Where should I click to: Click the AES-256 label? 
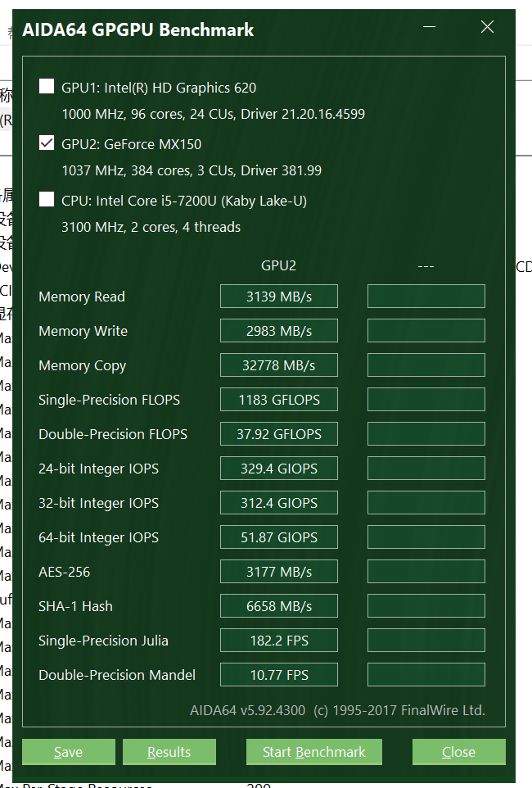(65, 572)
